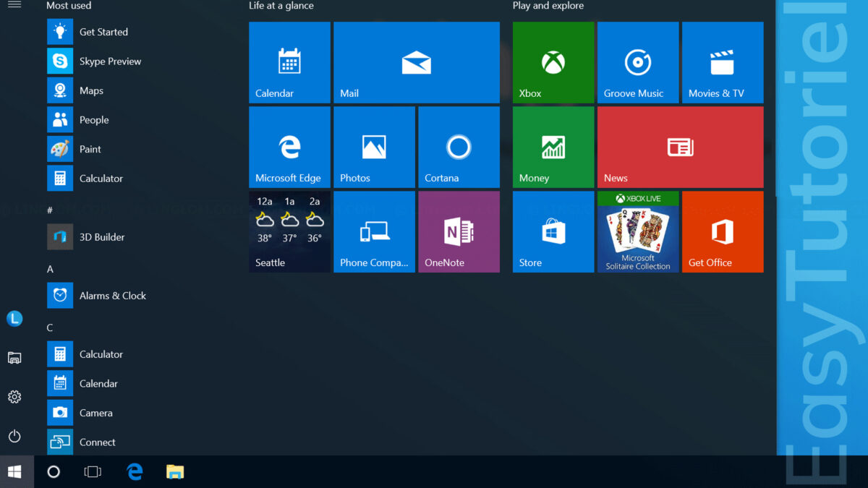Open File Explorer from Start sidebar

[x=14, y=358]
